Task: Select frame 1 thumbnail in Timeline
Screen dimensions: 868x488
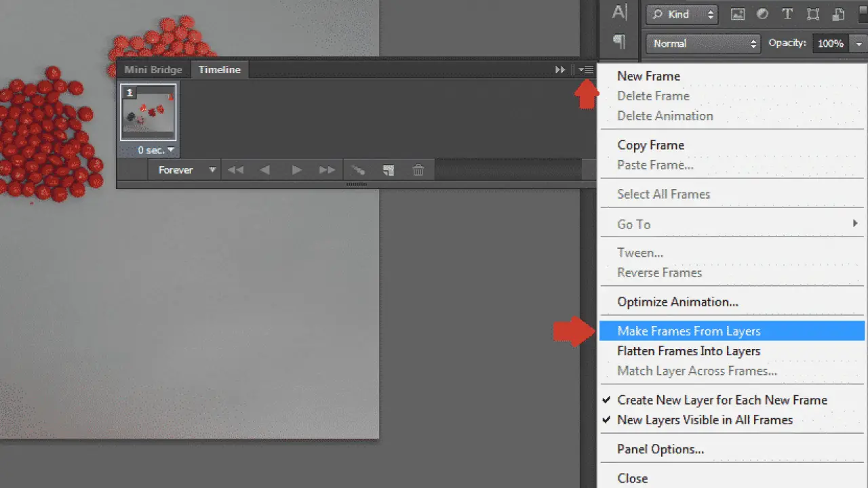Action: tap(149, 113)
